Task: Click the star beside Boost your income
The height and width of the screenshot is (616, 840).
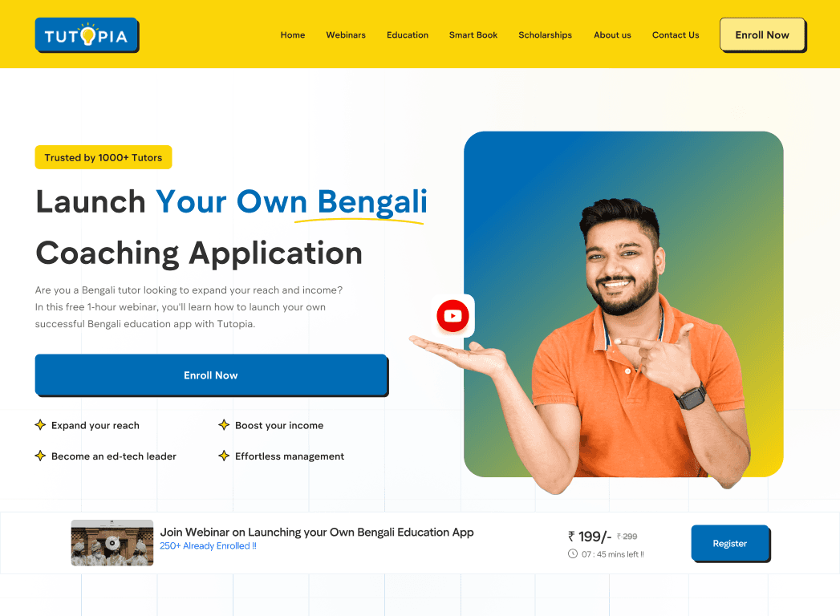Action: tap(224, 425)
